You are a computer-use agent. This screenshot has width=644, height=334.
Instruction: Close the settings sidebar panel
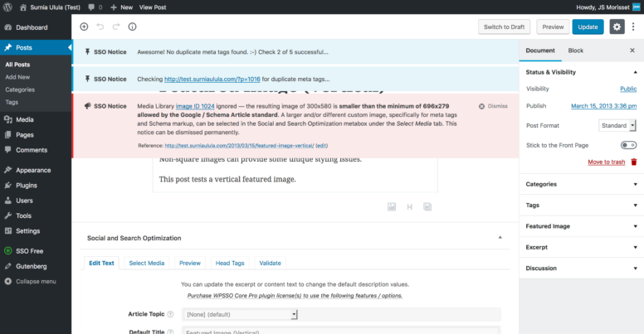632,50
